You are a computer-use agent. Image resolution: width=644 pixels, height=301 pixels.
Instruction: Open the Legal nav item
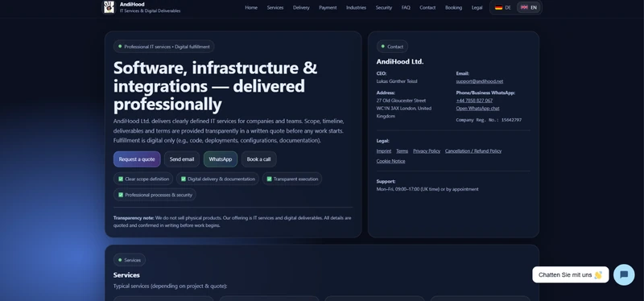click(x=477, y=7)
